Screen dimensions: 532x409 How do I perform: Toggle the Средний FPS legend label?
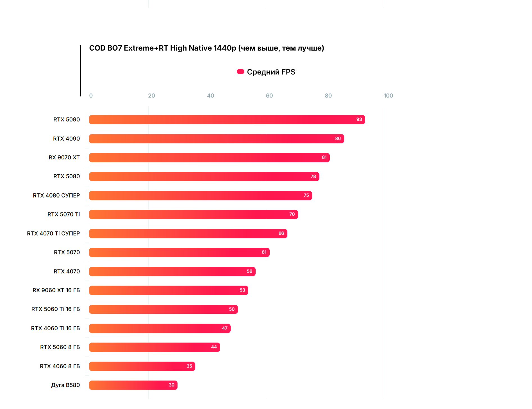point(271,72)
